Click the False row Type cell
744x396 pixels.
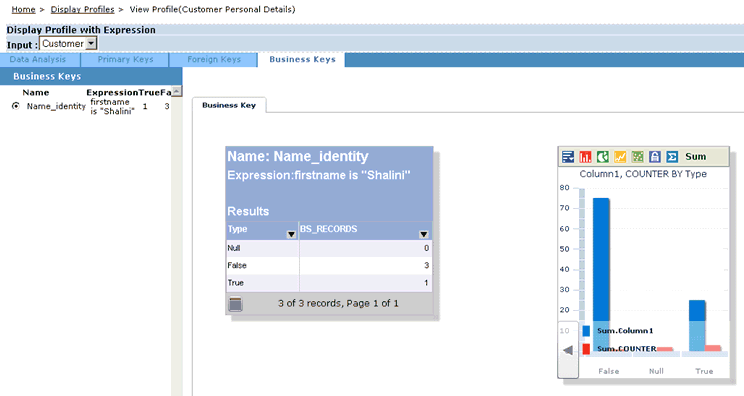[x=262, y=266]
